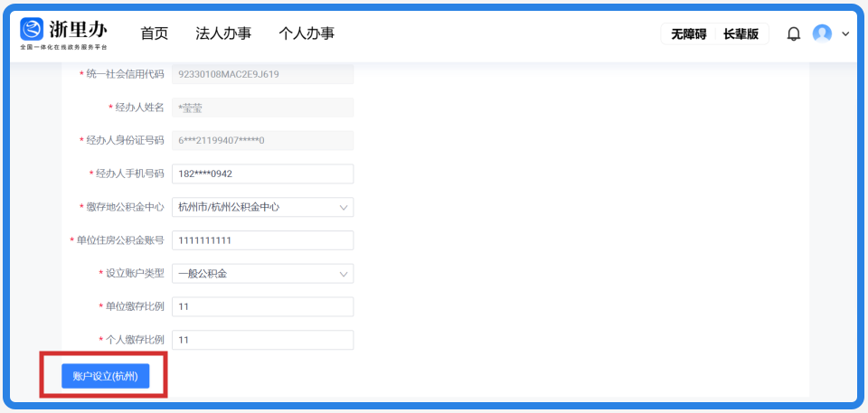The width and height of the screenshot is (868, 413).
Task: Click the 账户设立(杭州) button
Action: pos(105,377)
